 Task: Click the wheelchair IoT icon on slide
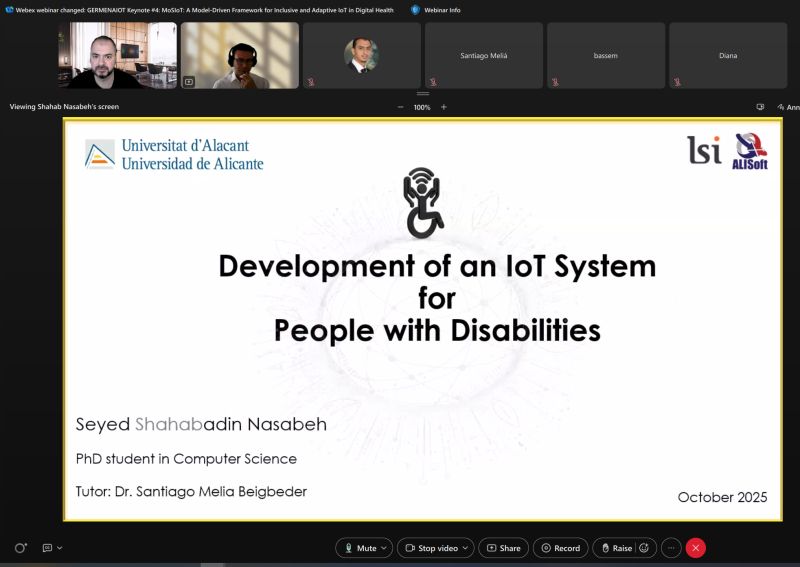click(423, 203)
